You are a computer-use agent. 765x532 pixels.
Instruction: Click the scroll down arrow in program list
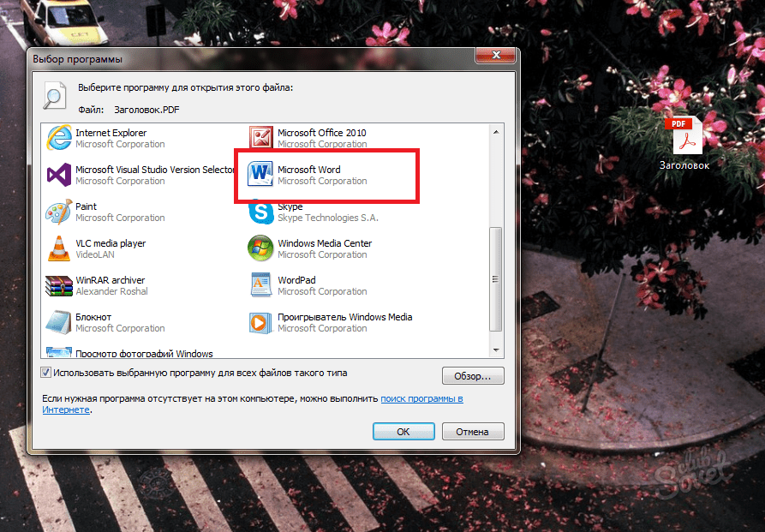coord(496,350)
